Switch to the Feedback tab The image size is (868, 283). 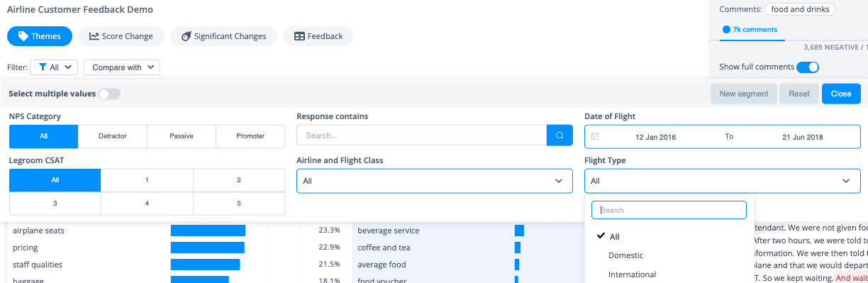[x=318, y=36]
